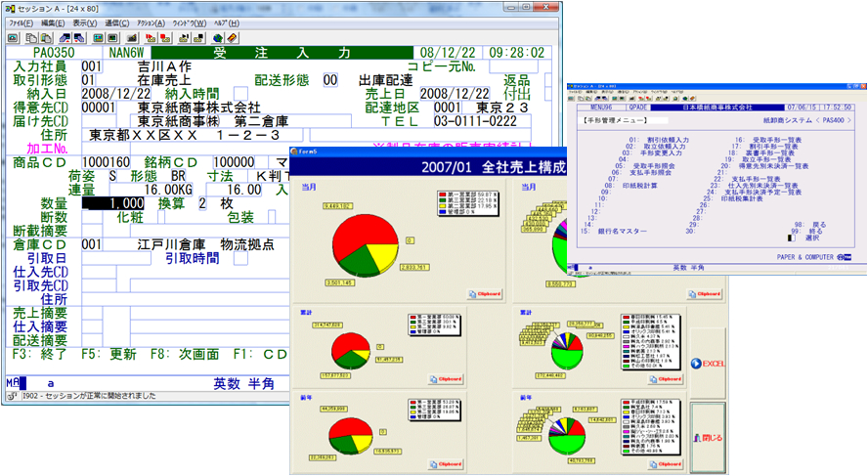
Task: Click the I902 session status bar message
Action: point(89,396)
